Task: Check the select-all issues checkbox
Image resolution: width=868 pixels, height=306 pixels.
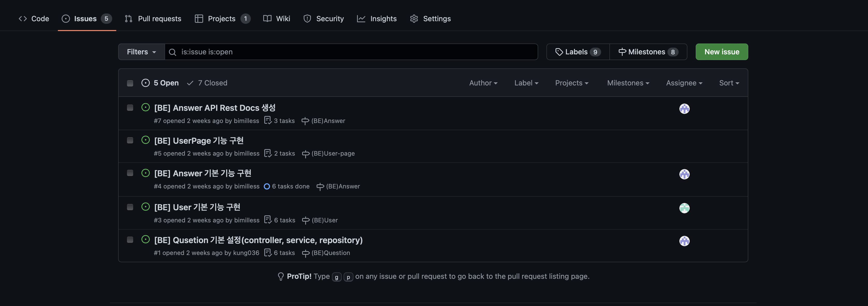Action: (x=130, y=83)
